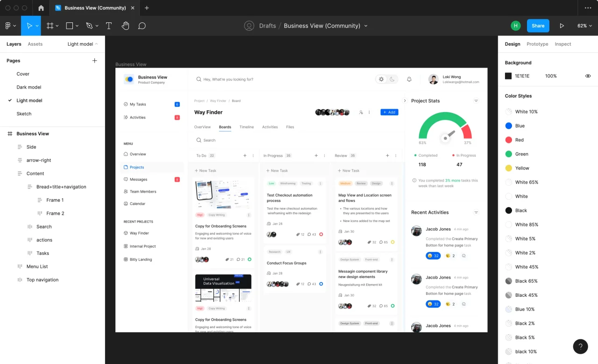Select the Text tool
This screenshot has height=364, width=598.
tap(109, 26)
